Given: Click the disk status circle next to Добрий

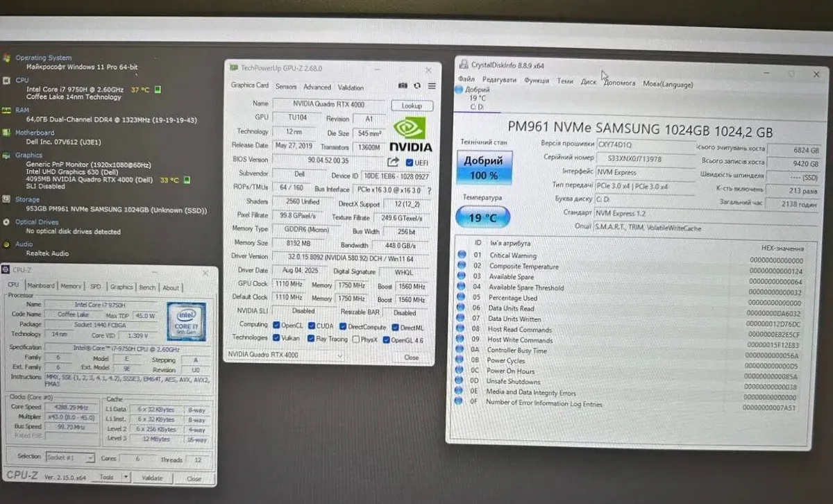Looking at the screenshot, I should 460,90.
